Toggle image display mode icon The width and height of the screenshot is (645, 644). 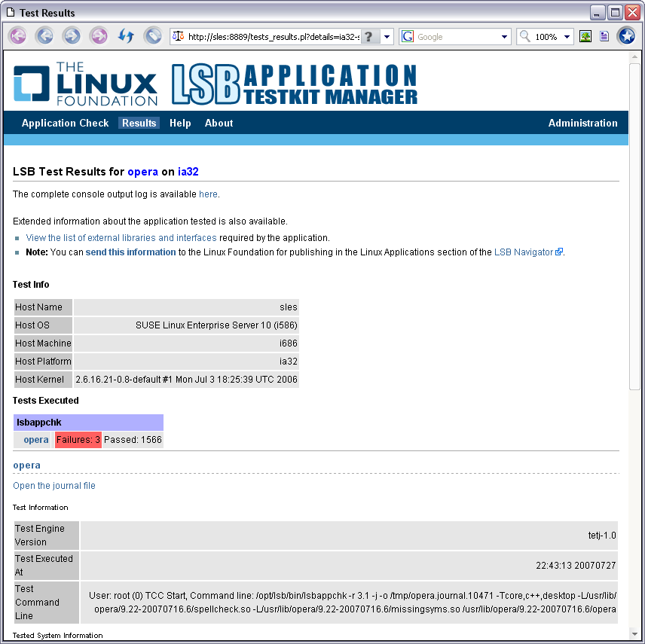click(585, 37)
